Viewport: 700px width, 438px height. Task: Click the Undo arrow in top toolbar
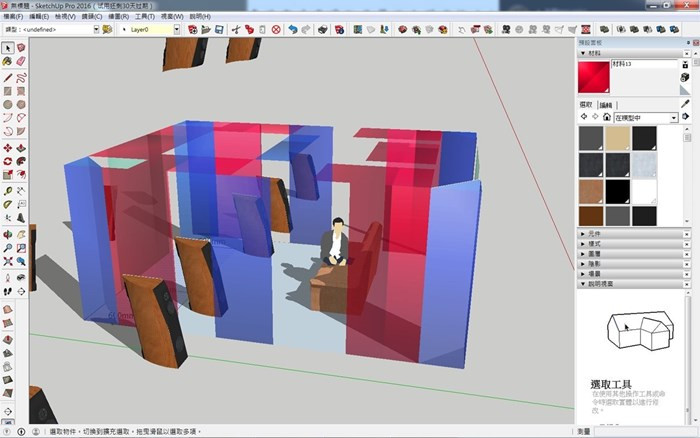(x=292, y=30)
